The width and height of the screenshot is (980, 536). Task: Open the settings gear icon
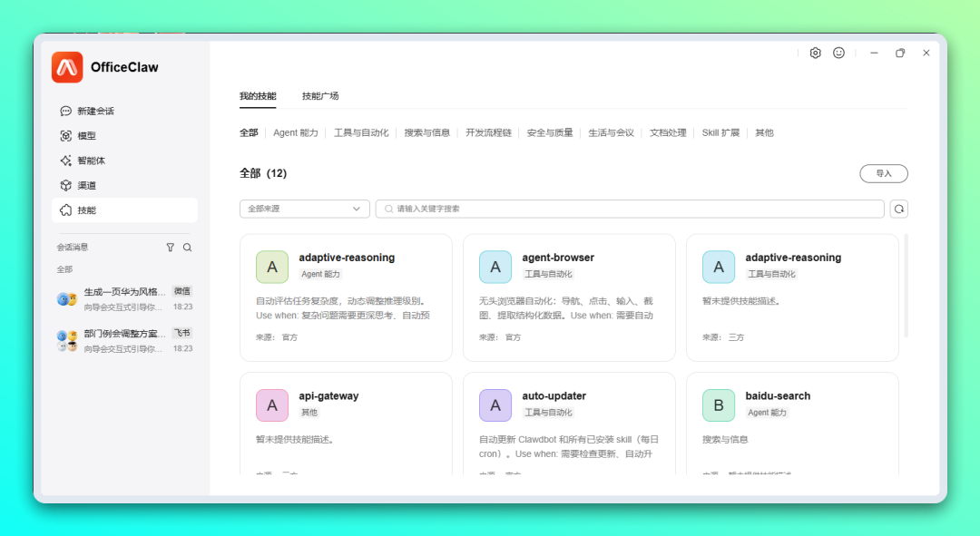pyautogui.click(x=815, y=53)
